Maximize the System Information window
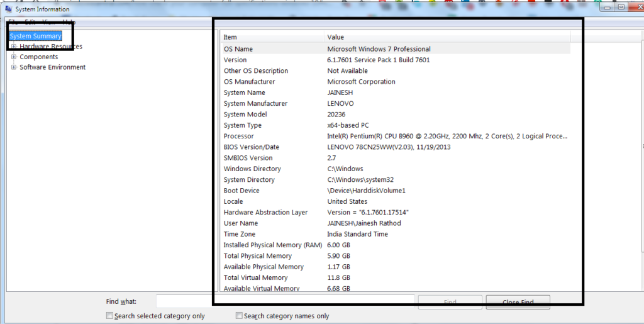The image size is (644, 324). point(621,7)
